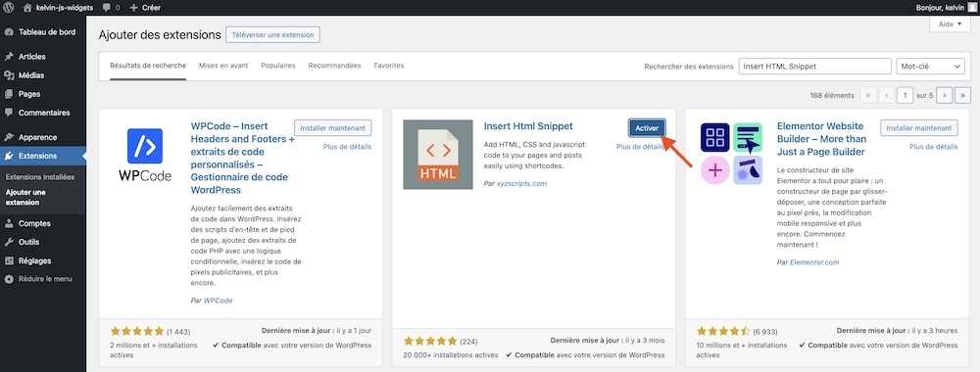Open the comments bubble in admin bar
The image size is (980, 372).
[x=111, y=8]
